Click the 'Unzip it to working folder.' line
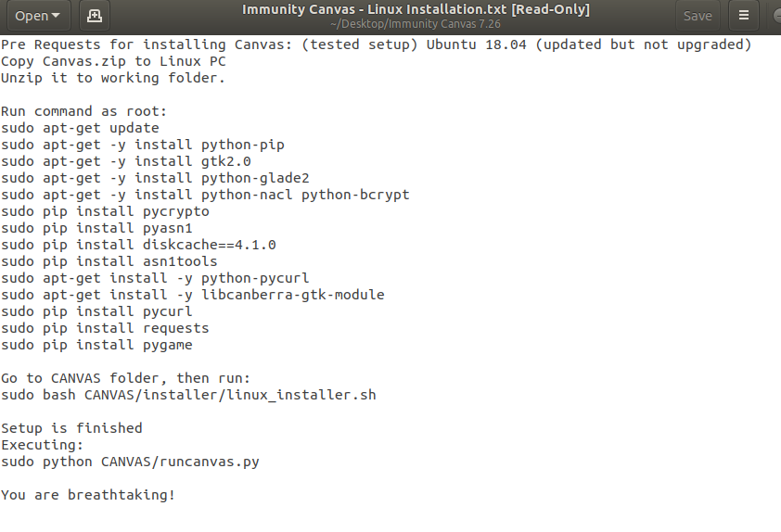The height and width of the screenshot is (532, 781). (x=113, y=78)
